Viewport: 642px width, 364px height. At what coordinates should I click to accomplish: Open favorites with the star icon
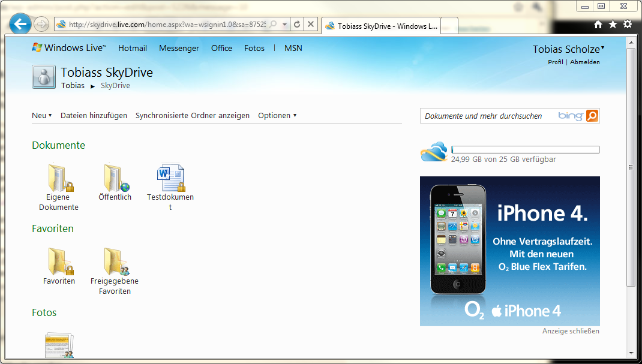(x=613, y=25)
